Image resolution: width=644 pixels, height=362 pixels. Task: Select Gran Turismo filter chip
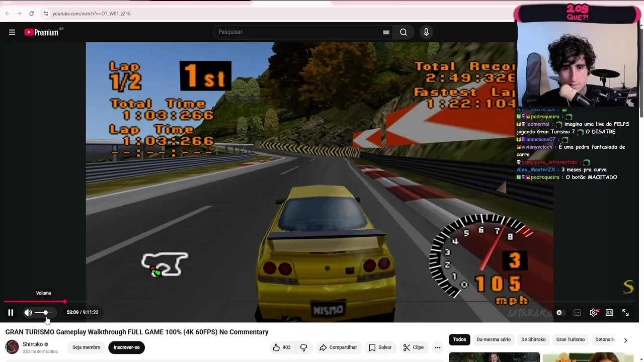pyautogui.click(x=571, y=339)
